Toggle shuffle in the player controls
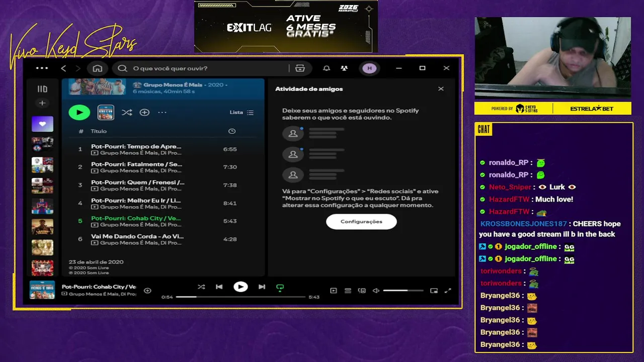The image size is (644, 362). point(201,287)
